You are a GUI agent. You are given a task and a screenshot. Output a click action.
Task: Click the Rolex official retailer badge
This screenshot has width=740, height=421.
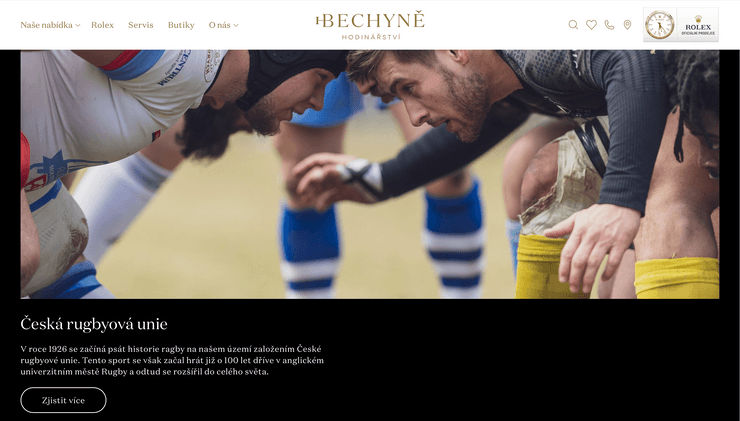pos(698,25)
